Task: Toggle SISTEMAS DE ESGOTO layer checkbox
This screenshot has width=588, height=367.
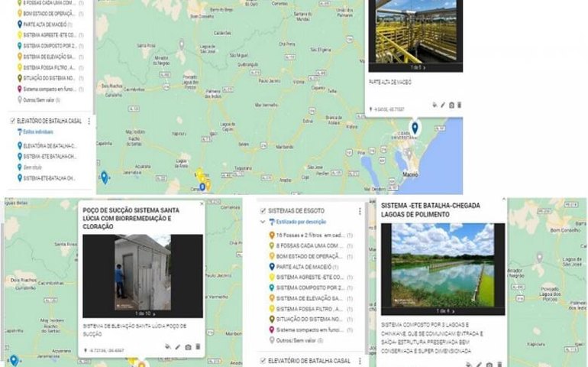Action: [263, 211]
